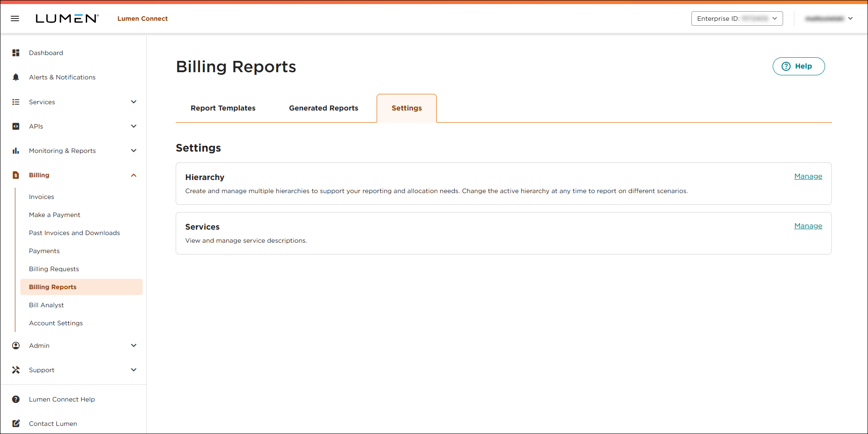868x434 pixels.
Task: Click the Hierarchy description text
Action: point(436,191)
